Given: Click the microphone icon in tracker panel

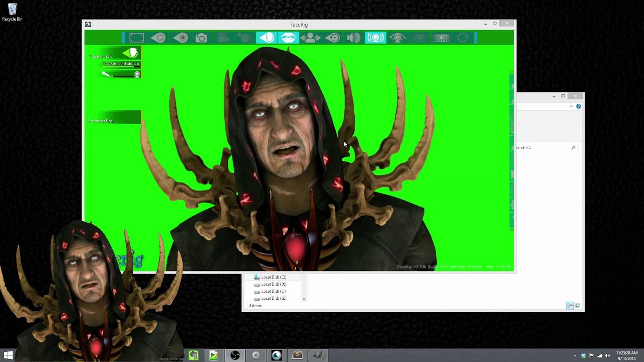Looking at the screenshot, I should coord(106,74).
